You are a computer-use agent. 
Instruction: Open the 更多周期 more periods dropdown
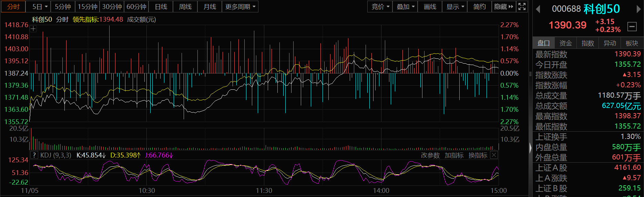point(240,7)
